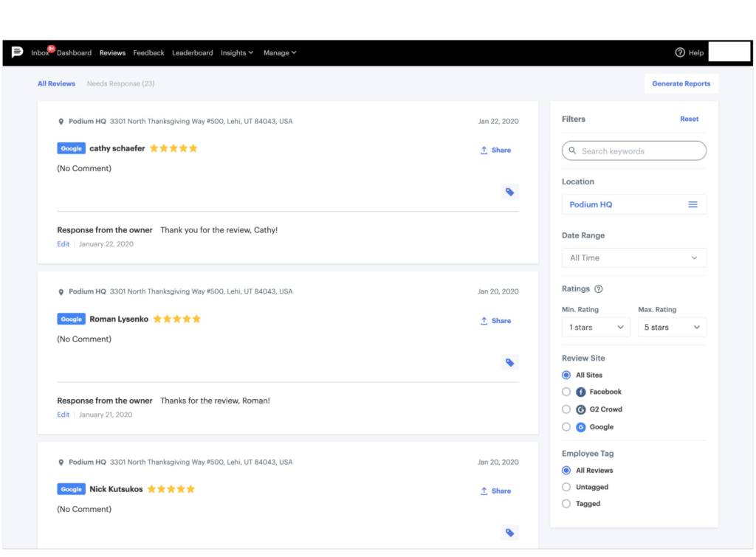Select the Facebook review site radio

566,392
